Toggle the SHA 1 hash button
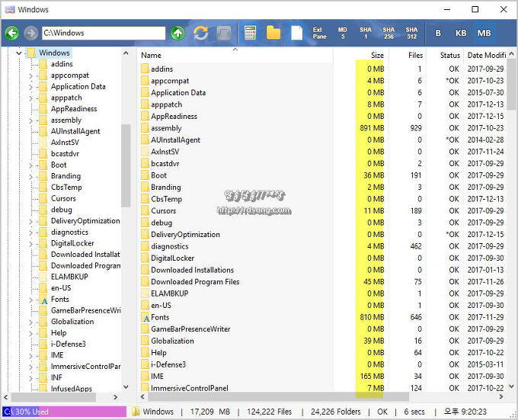Image resolution: width=518 pixels, height=420 pixels. [x=366, y=33]
